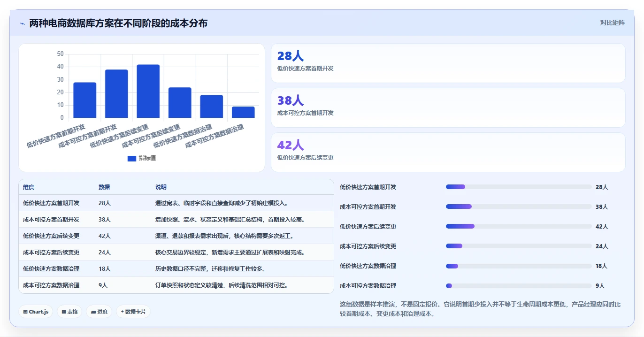Select table row 成本可控方案数据治理
The width and height of the screenshot is (644, 337).
[x=176, y=285]
